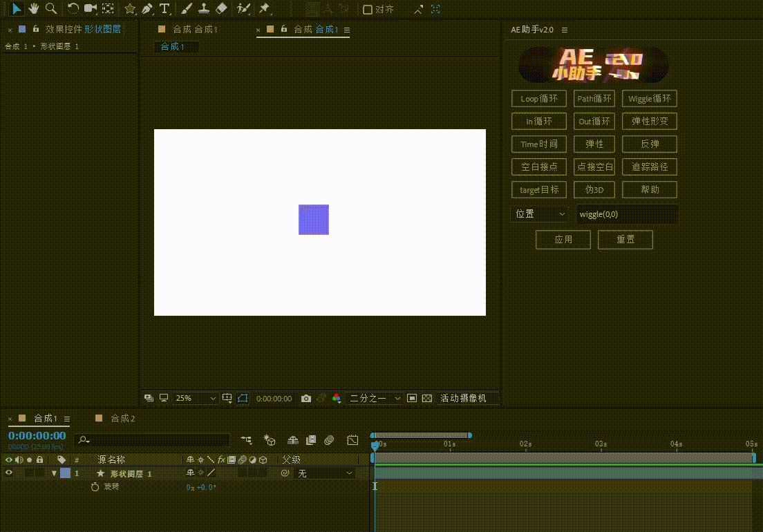Open the 二分之一 resolution dropdown

[375, 398]
